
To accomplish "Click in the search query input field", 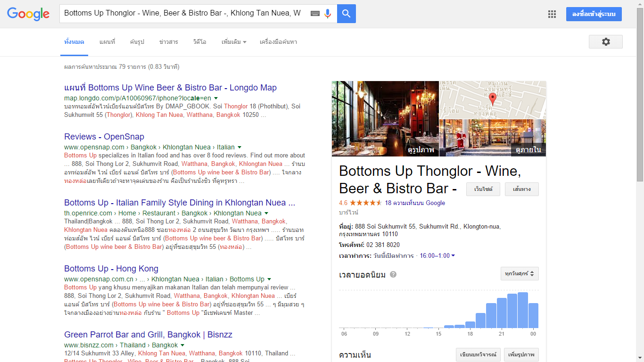I will pos(184,14).
